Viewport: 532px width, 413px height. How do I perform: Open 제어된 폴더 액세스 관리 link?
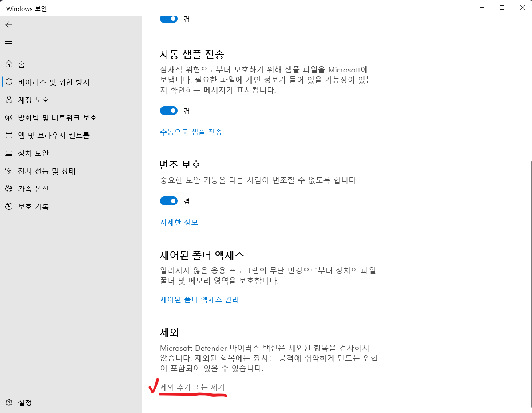(199, 300)
